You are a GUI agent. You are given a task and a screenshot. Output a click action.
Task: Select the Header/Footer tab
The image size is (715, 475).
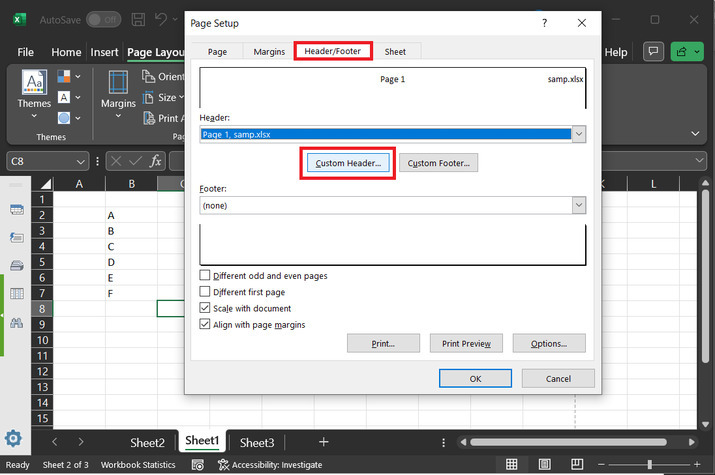(x=332, y=51)
